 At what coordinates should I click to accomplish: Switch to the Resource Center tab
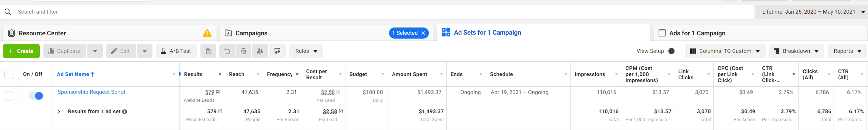[110, 33]
